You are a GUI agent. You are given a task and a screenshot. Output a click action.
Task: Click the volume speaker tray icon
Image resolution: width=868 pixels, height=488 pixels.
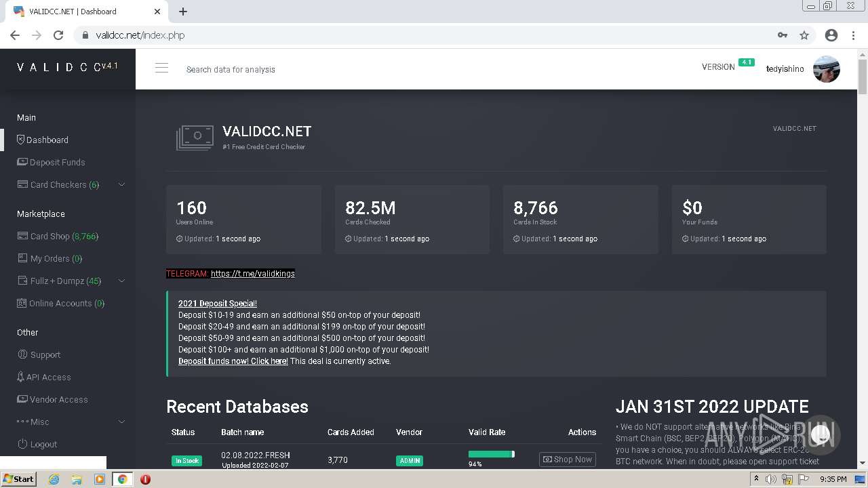click(x=772, y=479)
